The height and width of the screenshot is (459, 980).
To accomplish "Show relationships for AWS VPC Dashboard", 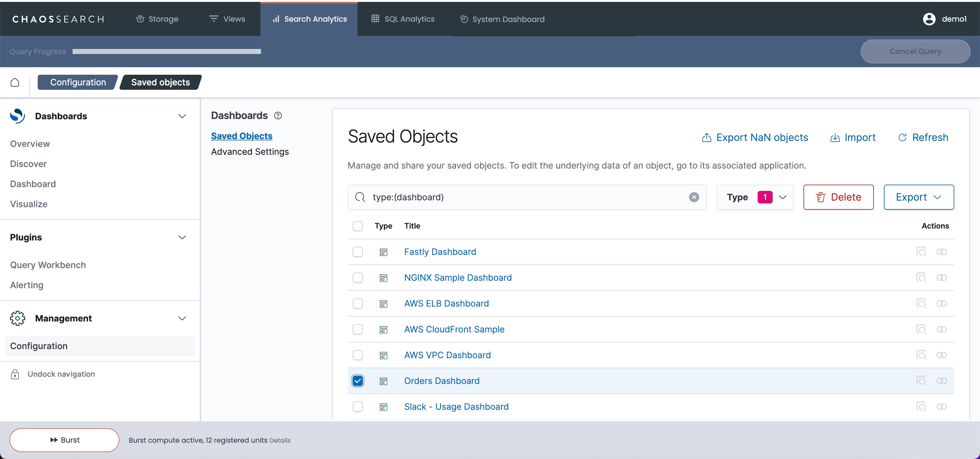I will click(941, 355).
